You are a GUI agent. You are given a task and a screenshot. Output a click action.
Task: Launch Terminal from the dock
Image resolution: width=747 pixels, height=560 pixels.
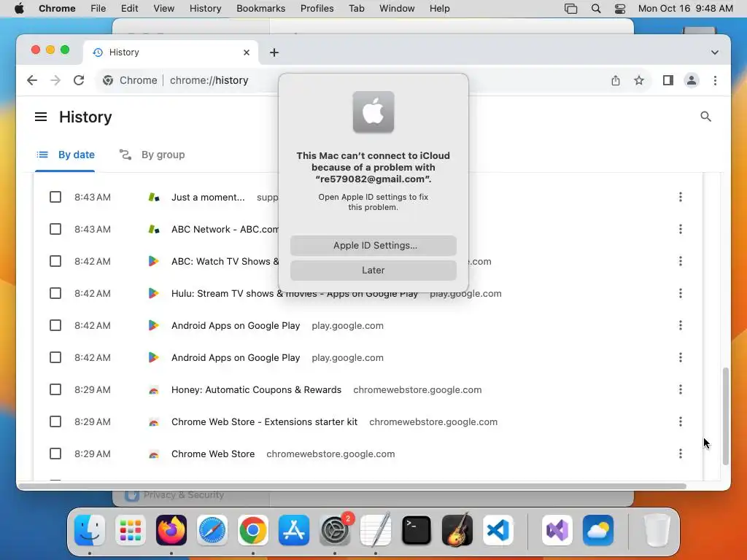click(x=417, y=530)
